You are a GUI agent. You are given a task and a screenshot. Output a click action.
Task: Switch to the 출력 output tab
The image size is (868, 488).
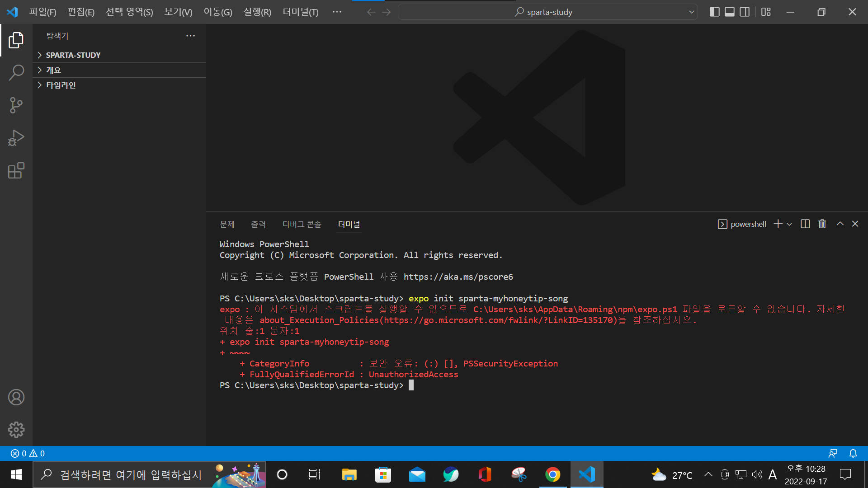[x=259, y=225]
